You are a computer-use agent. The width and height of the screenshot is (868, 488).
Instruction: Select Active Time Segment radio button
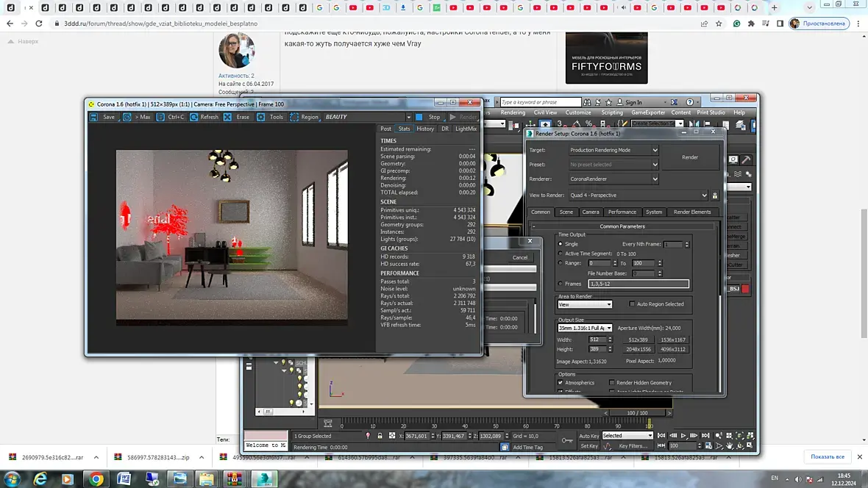(561, 254)
